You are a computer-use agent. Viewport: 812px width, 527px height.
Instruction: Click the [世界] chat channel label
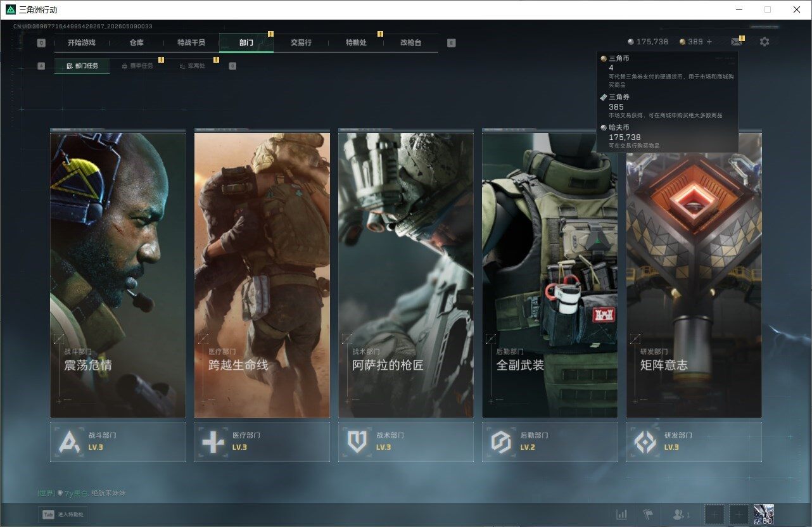click(x=46, y=493)
